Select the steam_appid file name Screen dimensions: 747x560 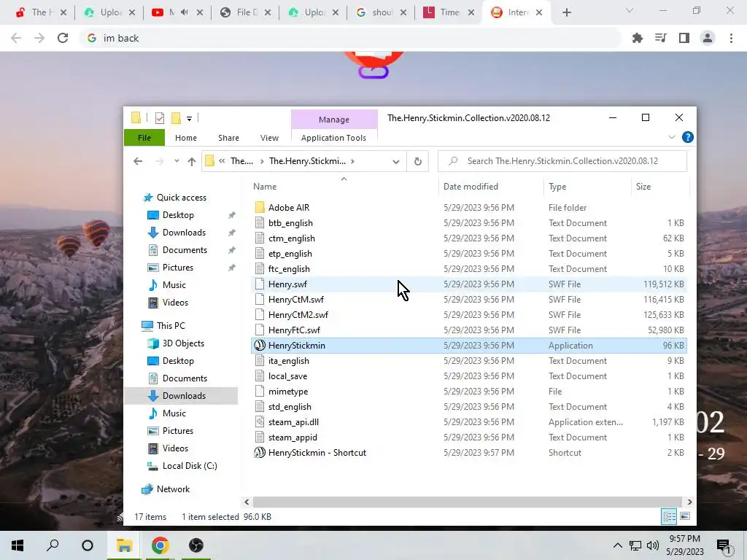pyautogui.click(x=293, y=437)
